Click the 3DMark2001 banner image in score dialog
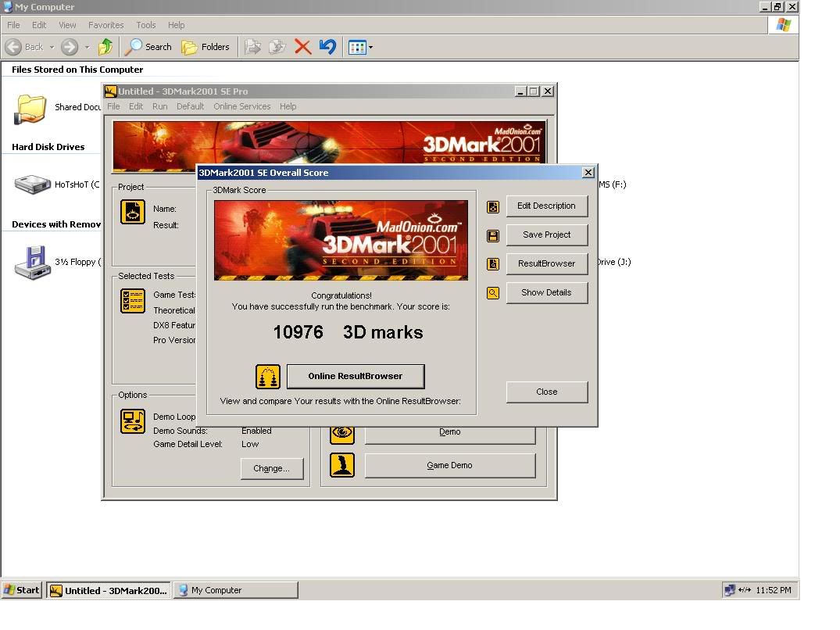840x630 pixels. pyautogui.click(x=341, y=241)
